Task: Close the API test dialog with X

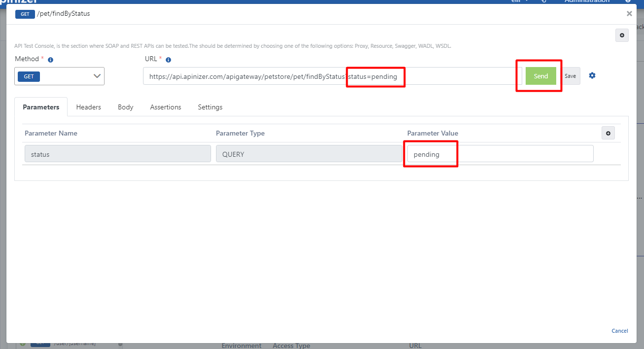Action: [x=629, y=14]
